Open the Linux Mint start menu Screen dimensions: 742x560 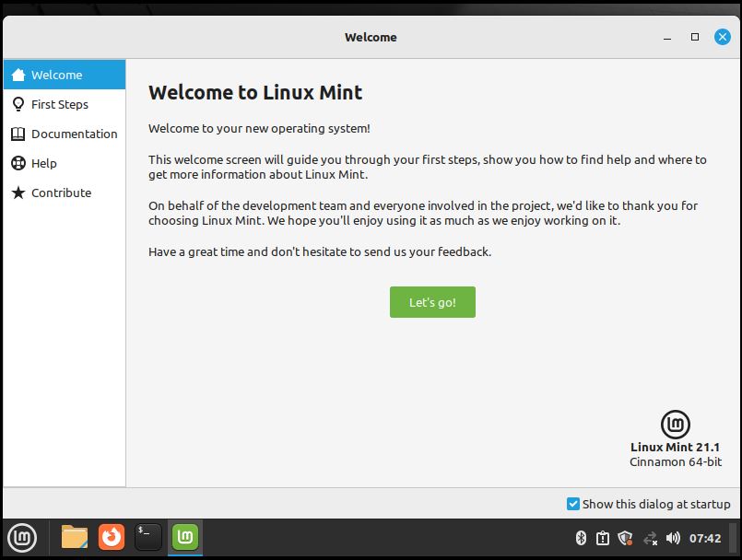(22, 537)
